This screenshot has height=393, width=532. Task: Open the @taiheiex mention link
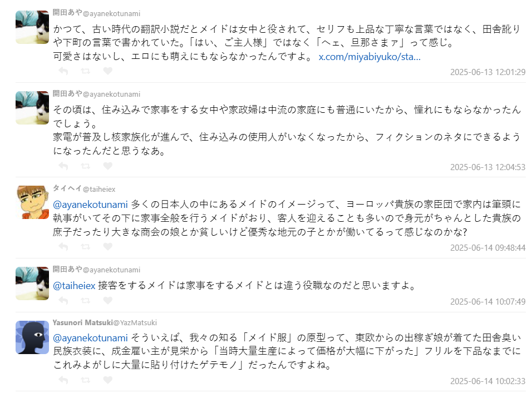(x=74, y=286)
